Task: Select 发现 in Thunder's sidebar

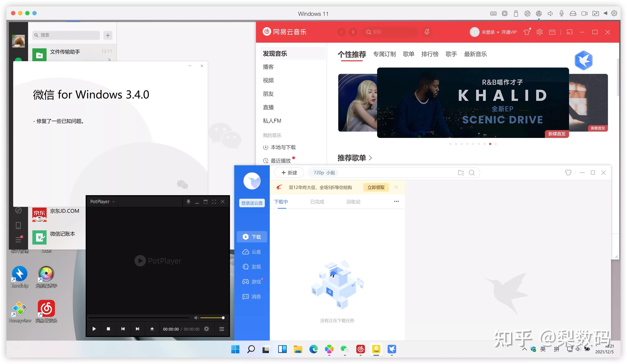Action: 252,266
